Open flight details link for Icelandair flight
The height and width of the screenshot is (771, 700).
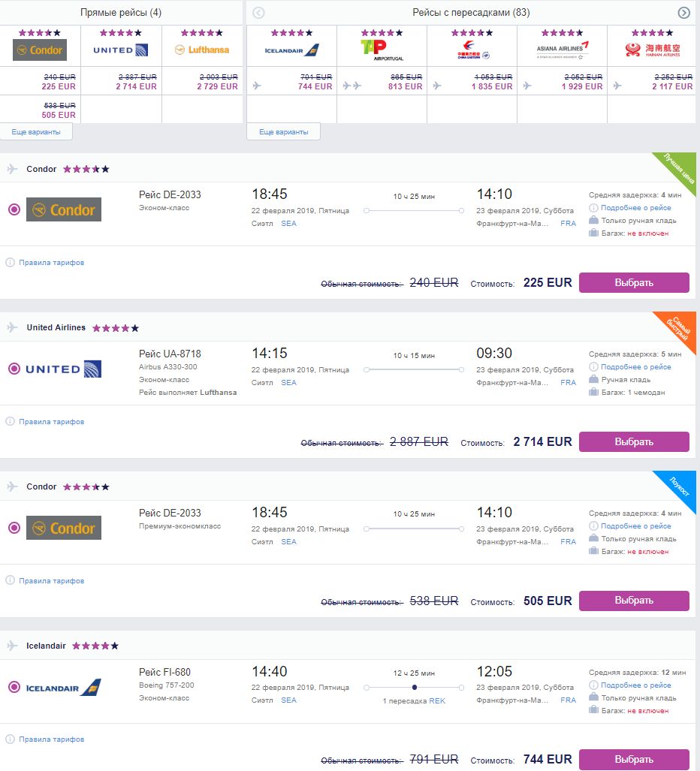(635, 685)
